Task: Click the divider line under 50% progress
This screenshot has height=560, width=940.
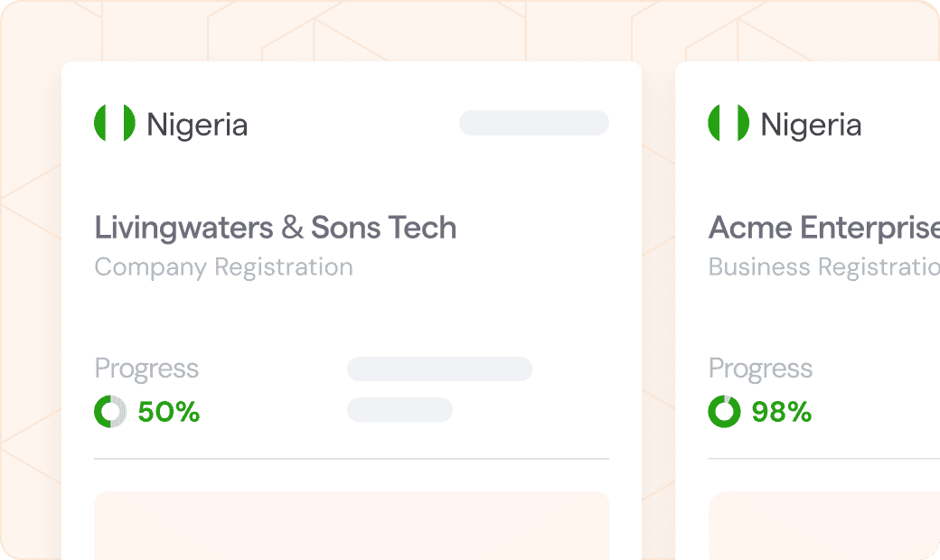Action: (x=351, y=459)
